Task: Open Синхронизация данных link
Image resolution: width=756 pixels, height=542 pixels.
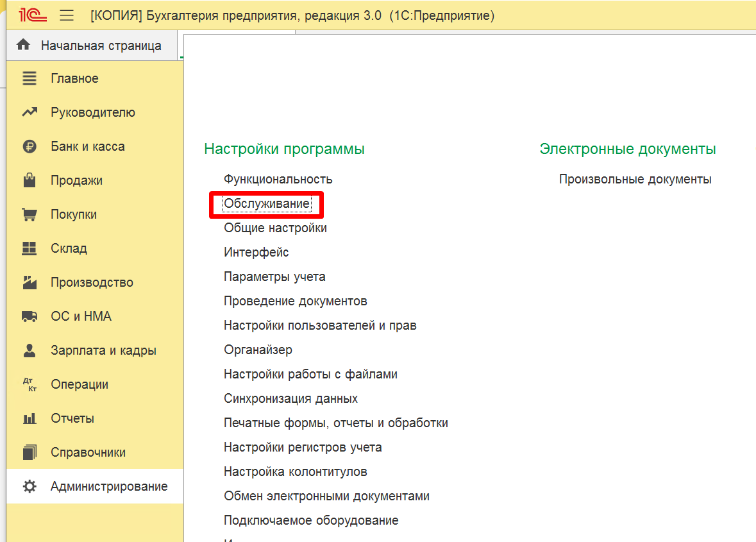Action: tap(290, 399)
